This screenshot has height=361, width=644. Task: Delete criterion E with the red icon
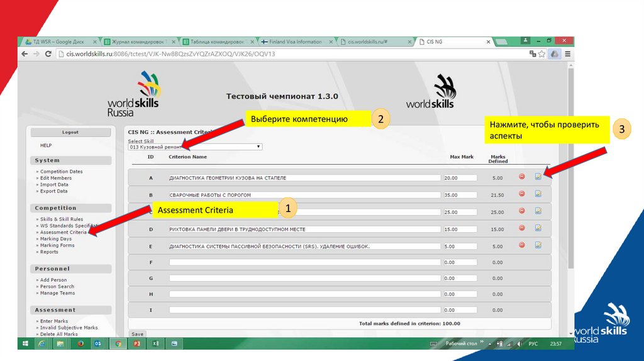point(521,245)
